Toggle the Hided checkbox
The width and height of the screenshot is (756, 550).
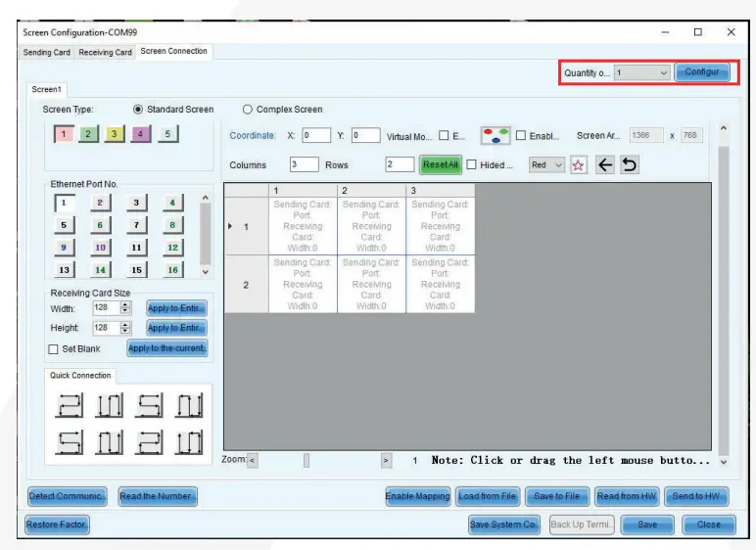click(x=472, y=164)
